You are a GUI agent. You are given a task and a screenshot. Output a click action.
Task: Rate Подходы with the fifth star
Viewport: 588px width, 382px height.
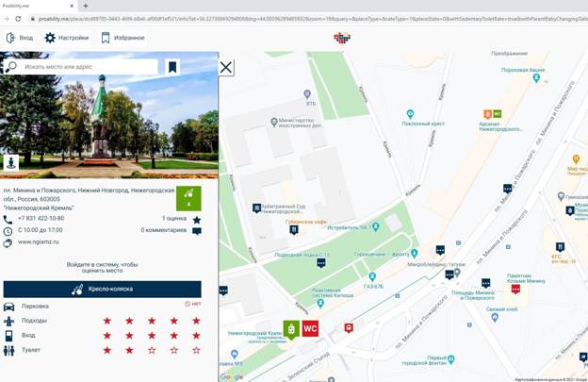196,321
